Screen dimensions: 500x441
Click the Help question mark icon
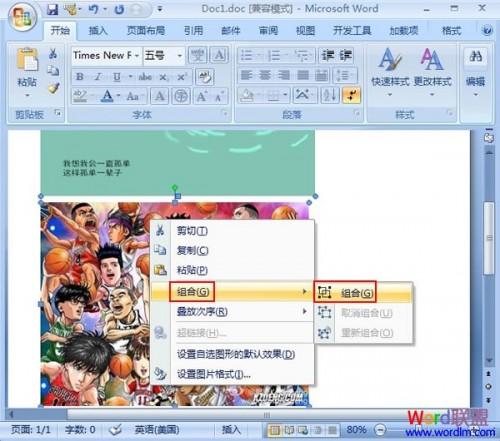(487, 31)
